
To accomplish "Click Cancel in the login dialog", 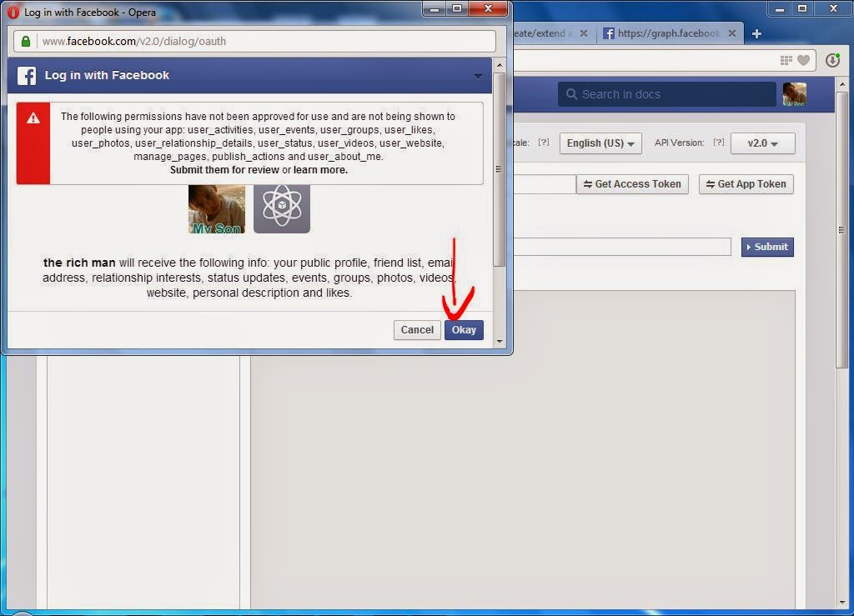I will pos(417,330).
